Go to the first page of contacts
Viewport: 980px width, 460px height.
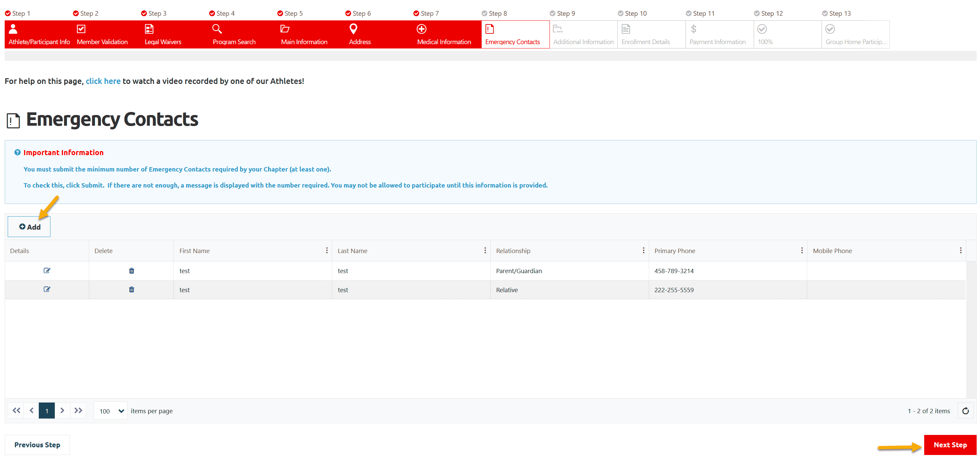[16, 411]
